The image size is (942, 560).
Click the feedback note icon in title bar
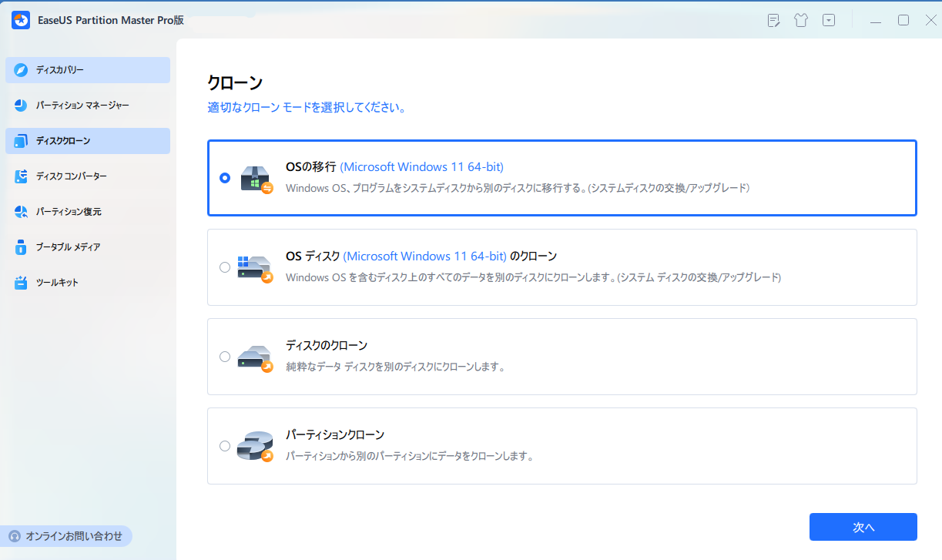[773, 20]
